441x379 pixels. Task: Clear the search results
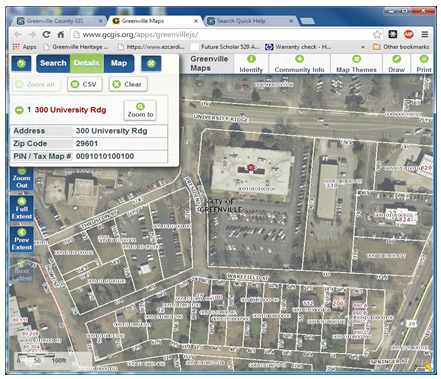tap(128, 84)
